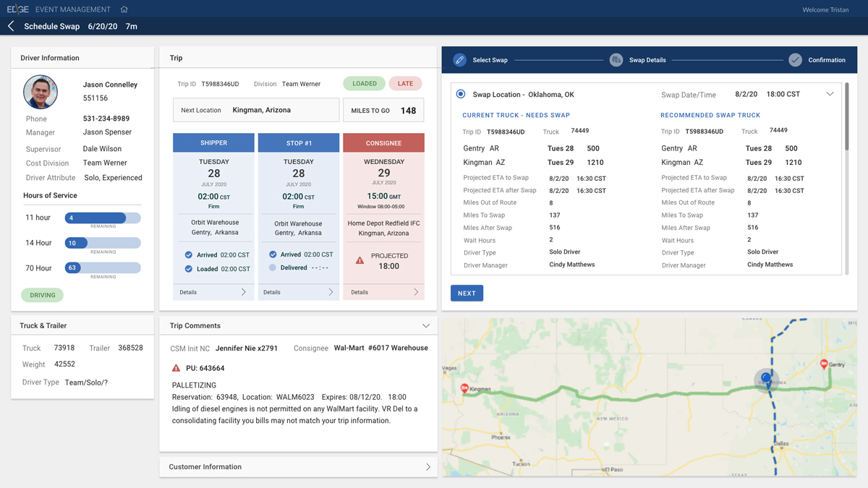Click Jason Connelley's profile photo
Image resolution: width=868 pixels, height=488 pixels.
pyautogui.click(x=41, y=92)
